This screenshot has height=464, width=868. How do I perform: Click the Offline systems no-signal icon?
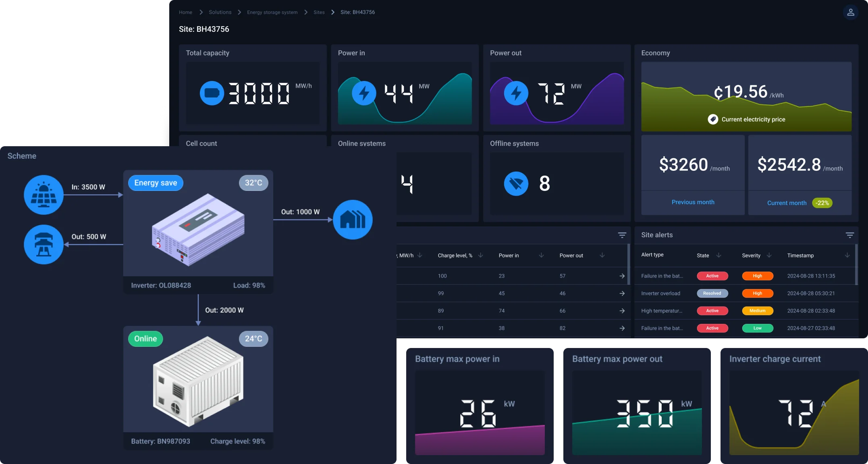(516, 184)
